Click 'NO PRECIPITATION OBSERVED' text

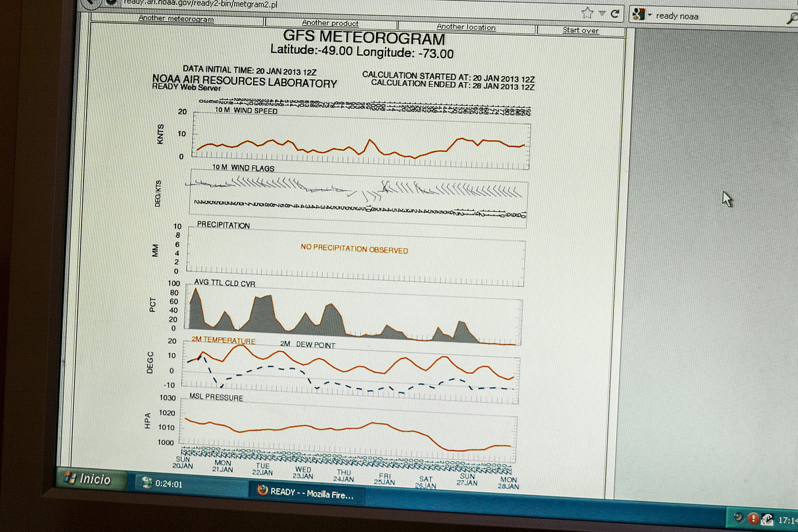354,248
